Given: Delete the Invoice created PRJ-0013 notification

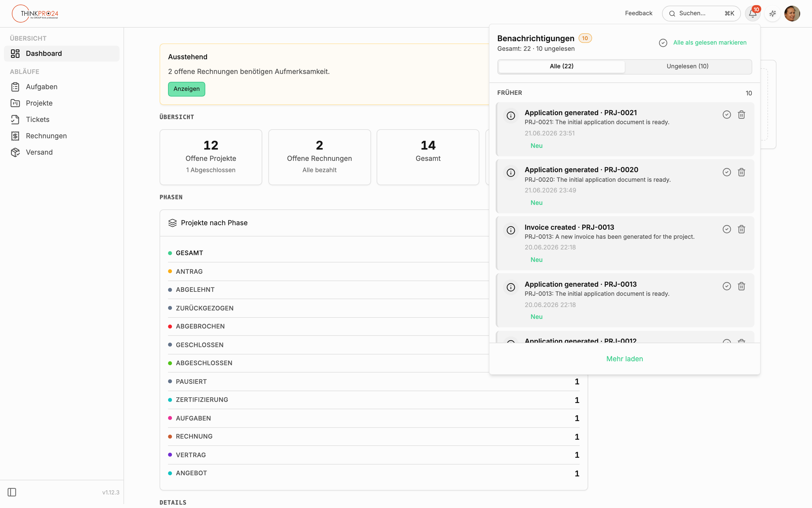Looking at the screenshot, I should pyautogui.click(x=741, y=229).
